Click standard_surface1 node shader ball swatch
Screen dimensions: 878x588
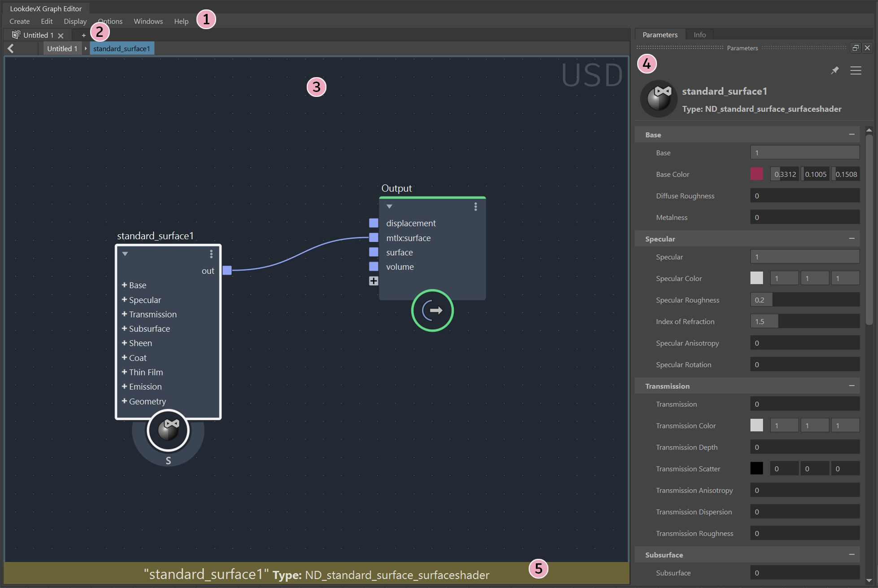pos(168,430)
